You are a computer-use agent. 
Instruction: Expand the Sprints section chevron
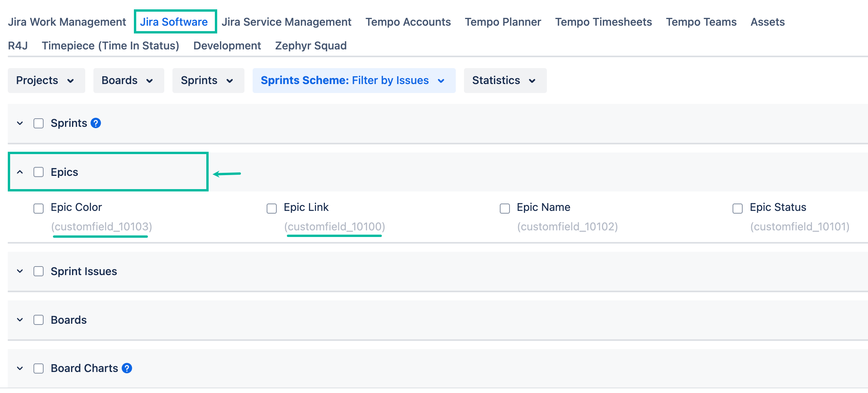(x=20, y=123)
